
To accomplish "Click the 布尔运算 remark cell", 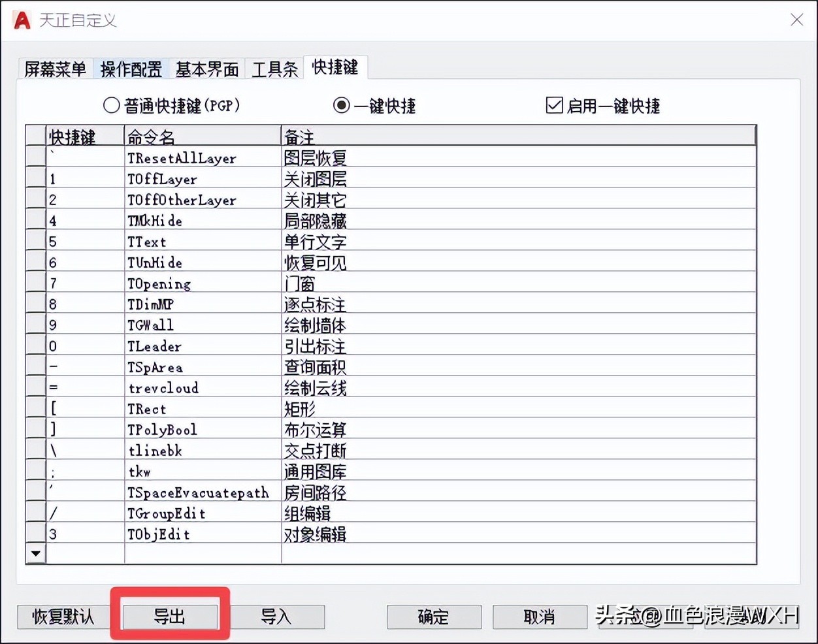I will coord(519,429).
